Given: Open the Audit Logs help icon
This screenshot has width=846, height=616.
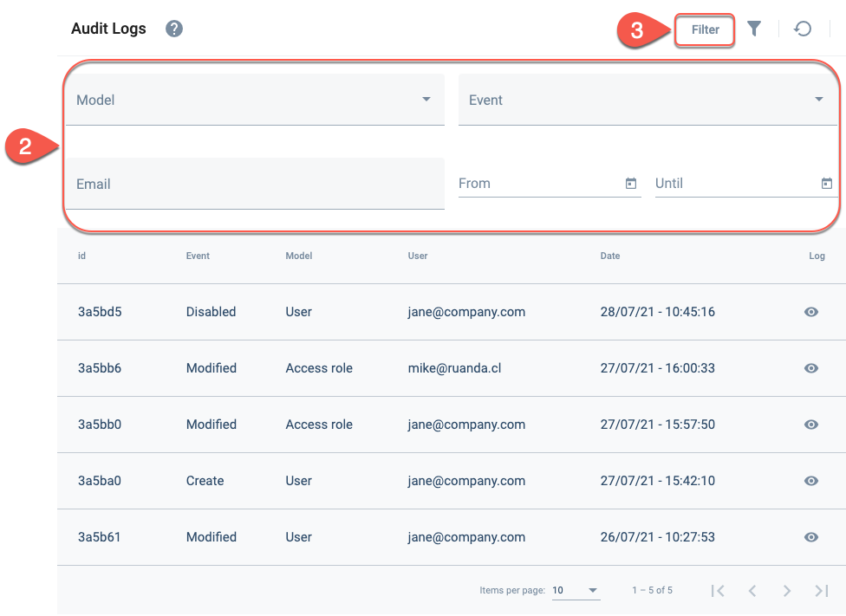Looking at the screenshot, I should 173,29.
